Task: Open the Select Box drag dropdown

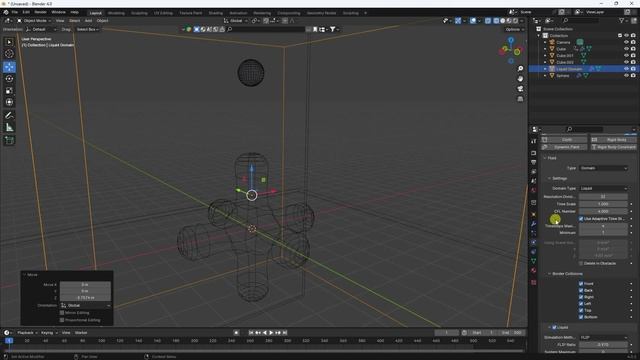Action: point(88,29)
